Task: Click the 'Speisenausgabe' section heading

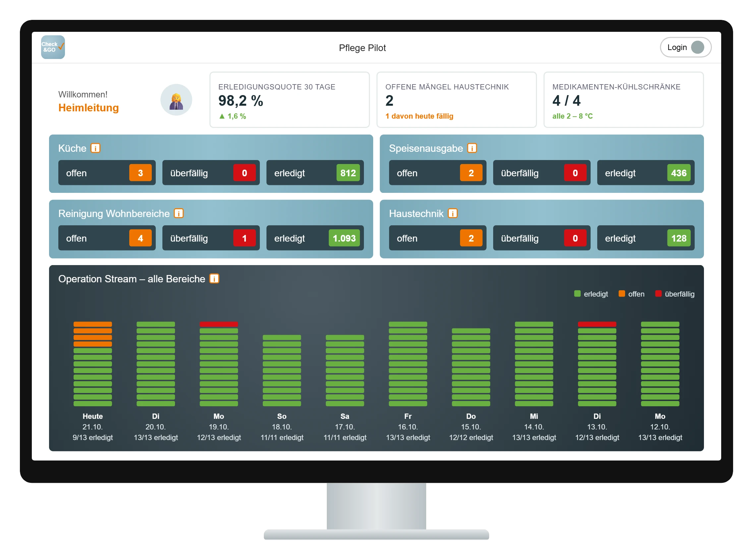Action: [426, 148]
